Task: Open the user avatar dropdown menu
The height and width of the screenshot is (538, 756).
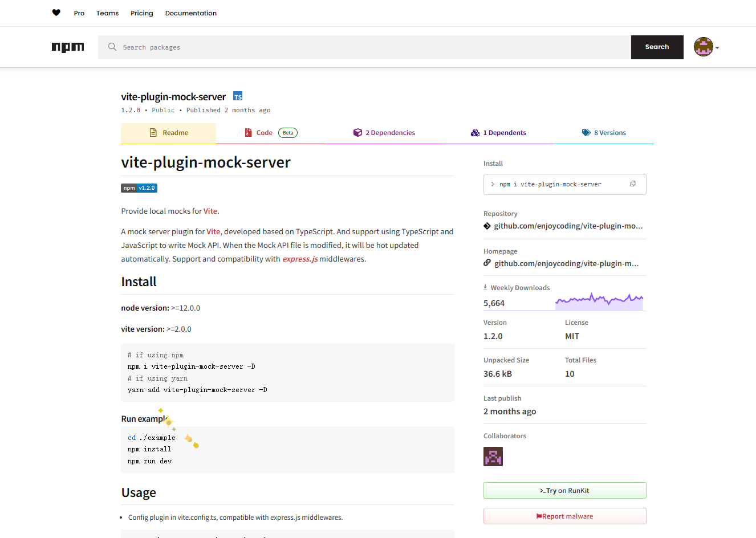Action: pos(707,47)
